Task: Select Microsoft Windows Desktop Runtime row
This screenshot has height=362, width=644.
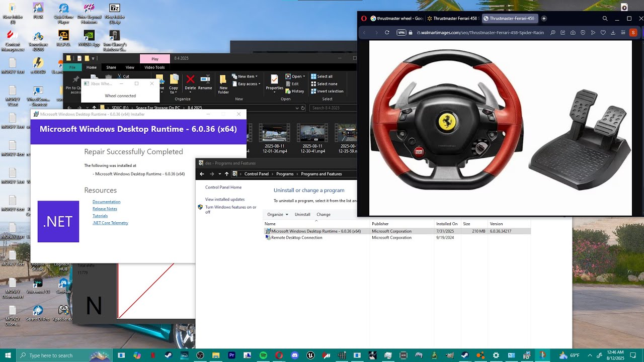Action: (397, 231)
